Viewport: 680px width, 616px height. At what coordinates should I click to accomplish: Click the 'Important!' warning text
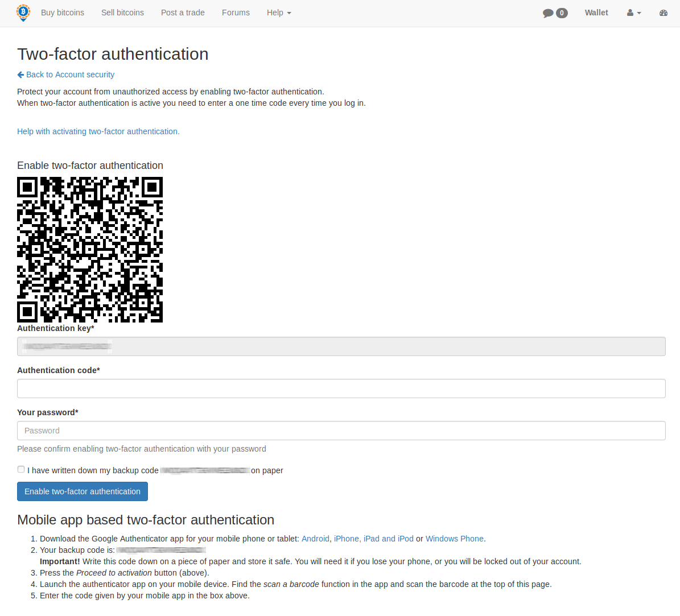(60, 561)
